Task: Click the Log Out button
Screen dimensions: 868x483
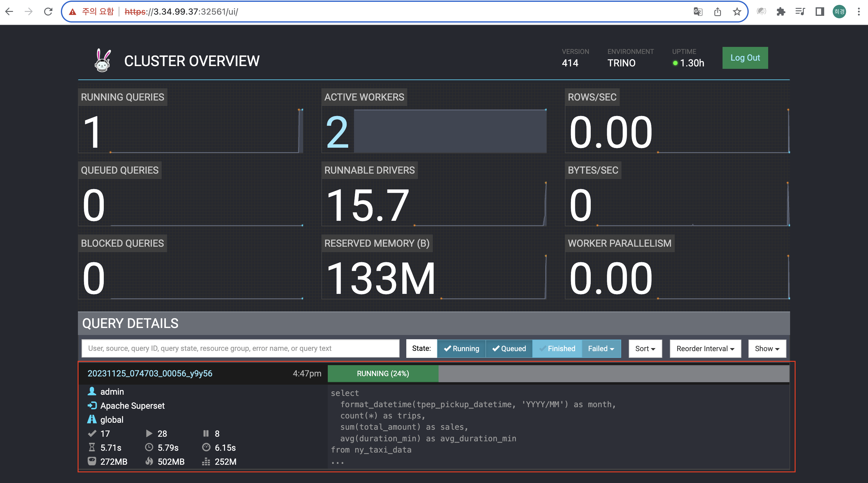Action: (745, 58)
